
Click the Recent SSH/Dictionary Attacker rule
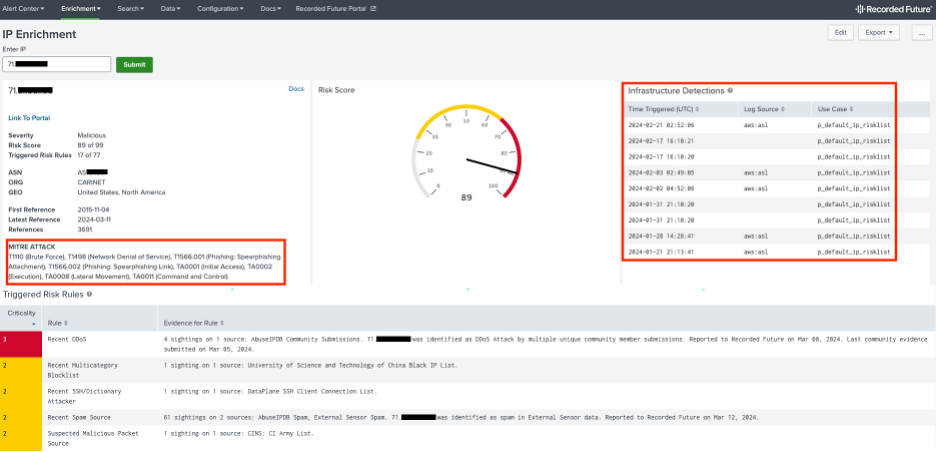click(x=84, y=396)
